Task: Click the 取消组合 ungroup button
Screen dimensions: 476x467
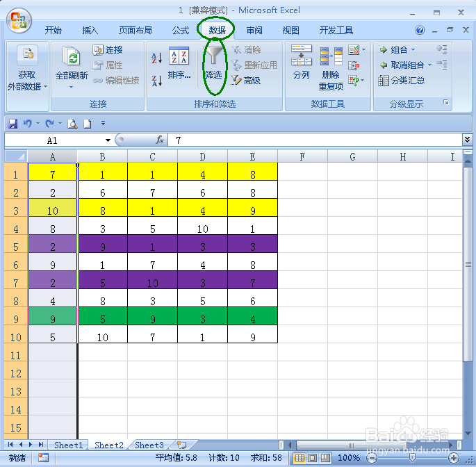Action: click(402, 65)
